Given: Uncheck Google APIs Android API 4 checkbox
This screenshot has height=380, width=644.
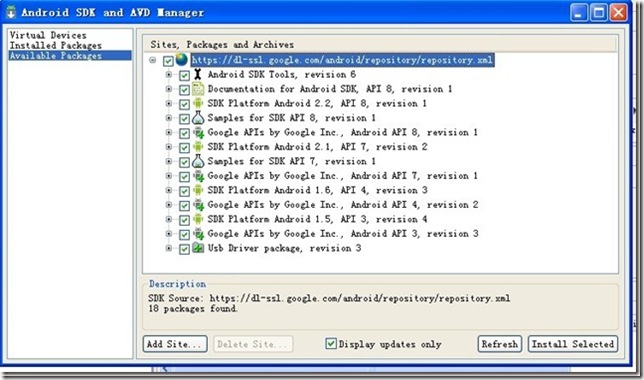Looking at the screenshot, I should [184, 205].
